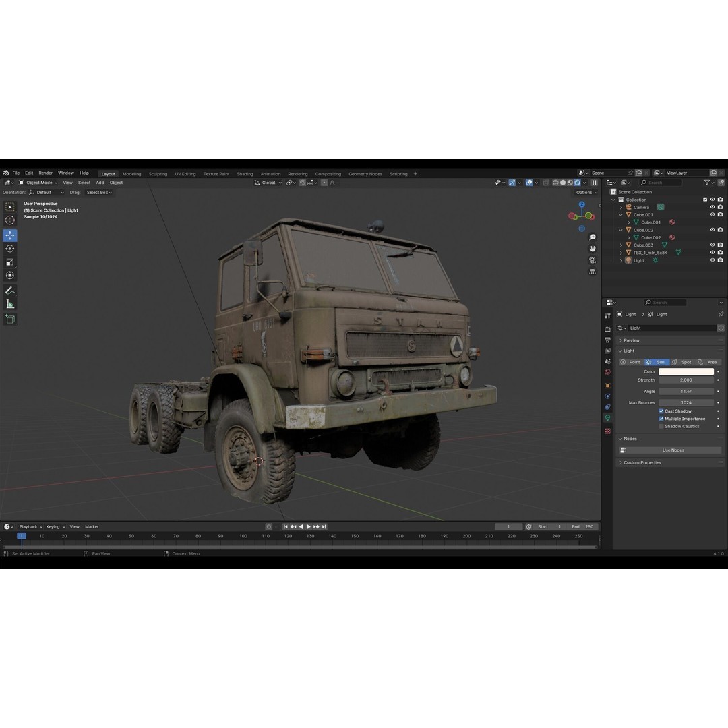Open the View Layer properties tab
Screen dimensions: 728x728
click(x=608, y=351)
